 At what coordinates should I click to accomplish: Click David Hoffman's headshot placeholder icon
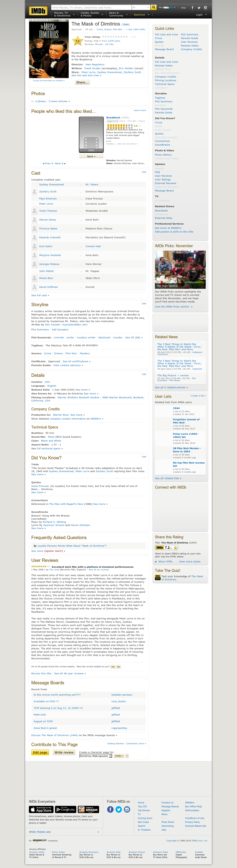click(34, 287)
